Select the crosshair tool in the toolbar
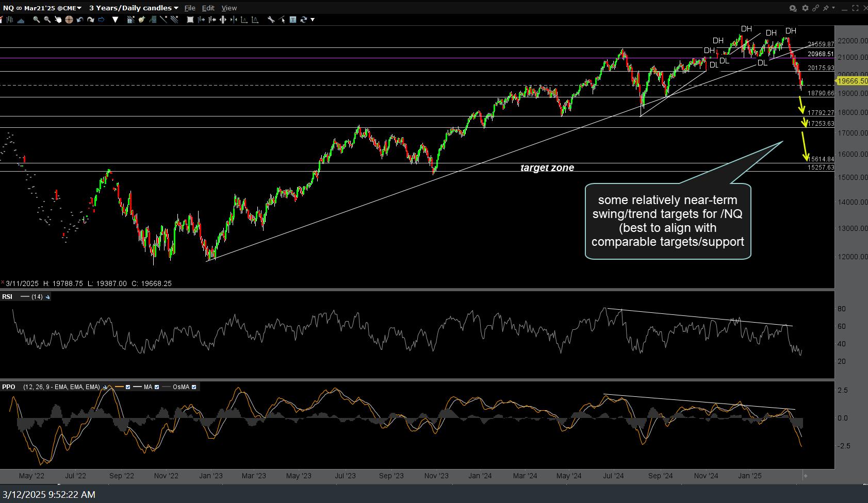This screenshot has width=868, height=503. pos(69,20)
